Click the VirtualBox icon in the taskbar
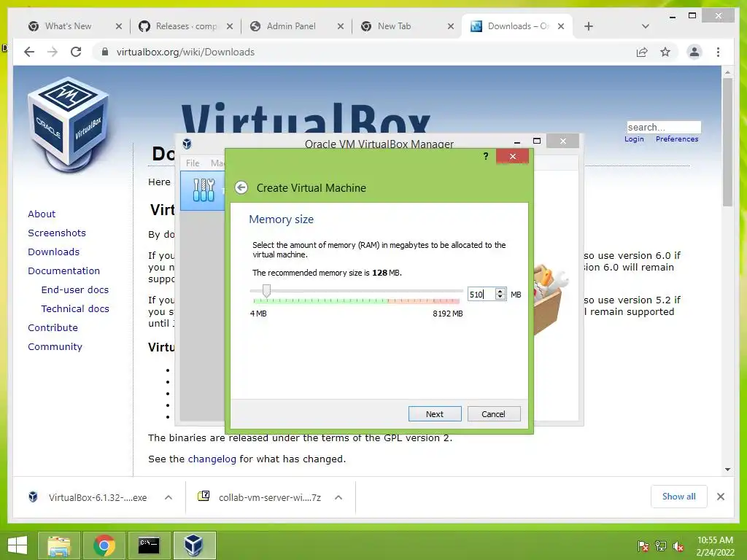The height and width of the screenshot is (560, 747). 194,545
